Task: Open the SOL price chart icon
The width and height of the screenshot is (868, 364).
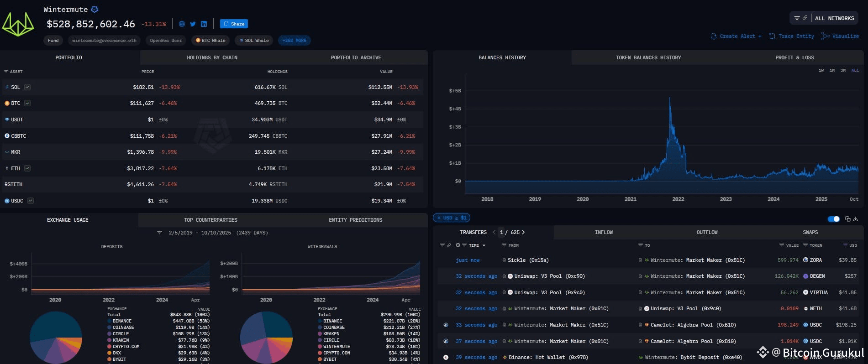Action: tap(27, 87)
